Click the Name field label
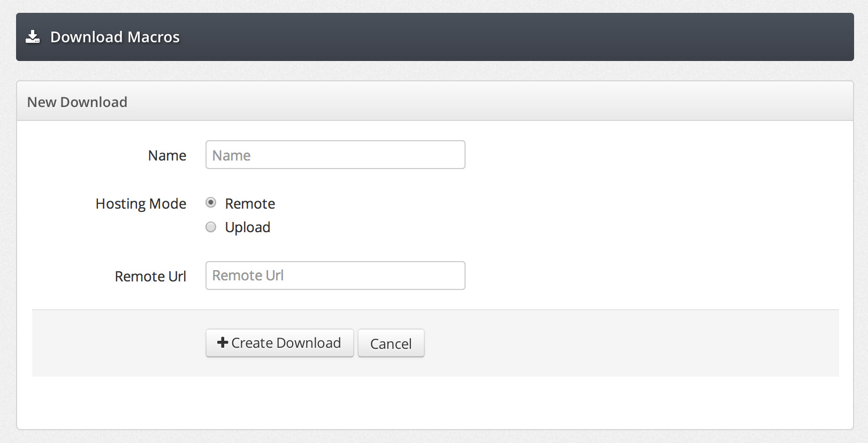The width and height of the screenshot is (868, 443). point(167,156)
